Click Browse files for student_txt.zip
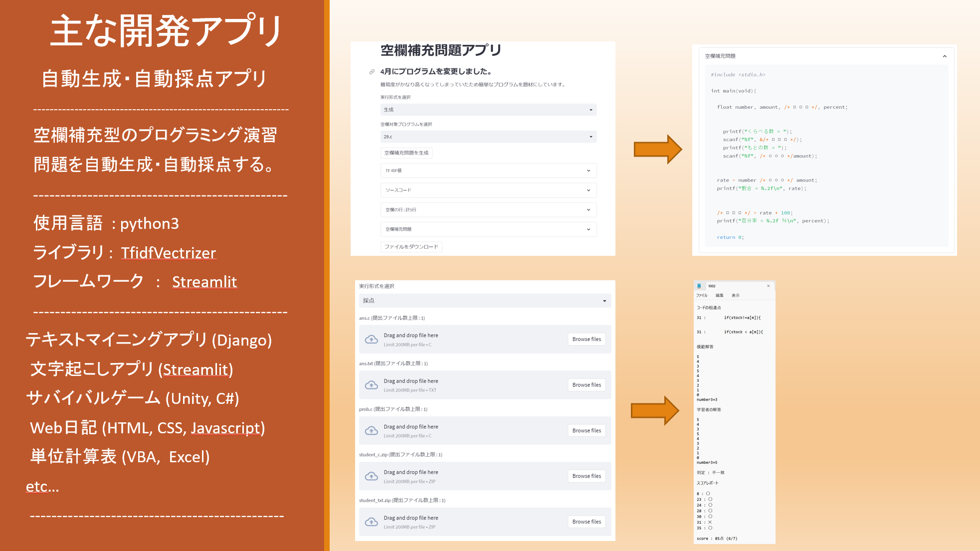Image resolution: width=980 pixels, height=551 pixels. [x=587, y=522]
